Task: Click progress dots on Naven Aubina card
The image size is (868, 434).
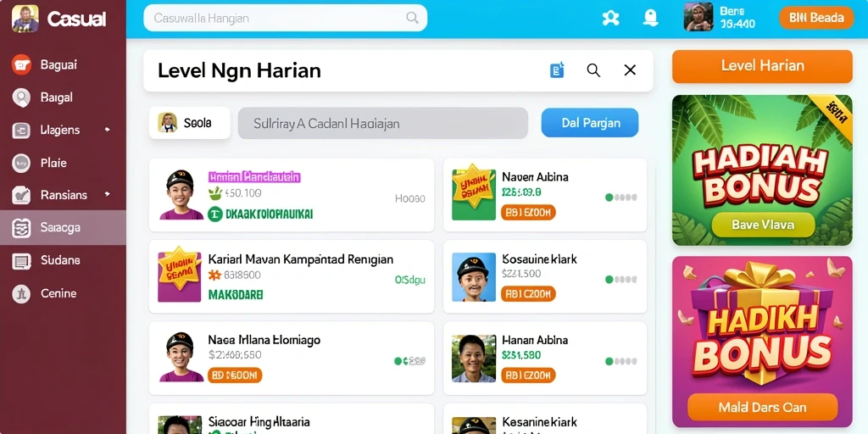Action: tap(621, 197)
